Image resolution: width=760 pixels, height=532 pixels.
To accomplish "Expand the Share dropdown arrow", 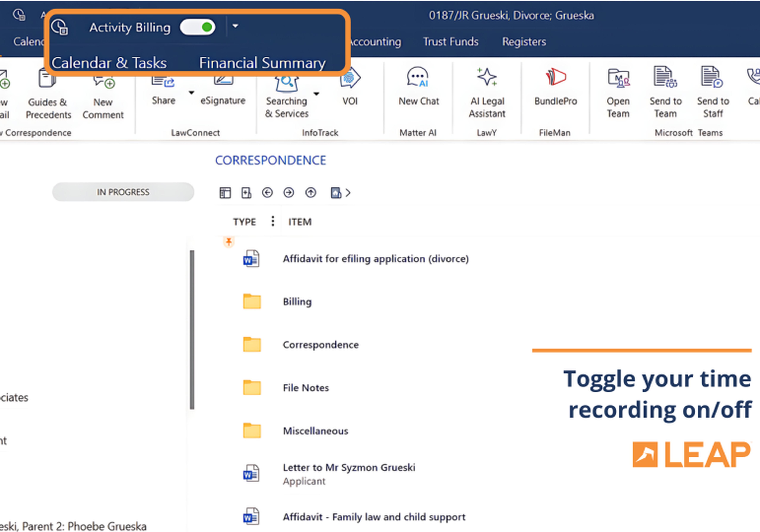I will click(x=191, y=92).
